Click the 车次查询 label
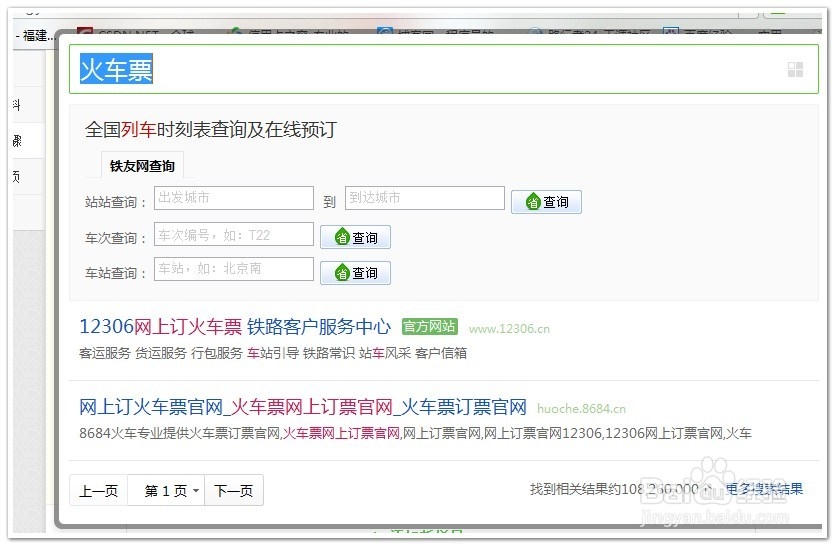This screenshot has height=546, width=835. [x=116, y=238]
